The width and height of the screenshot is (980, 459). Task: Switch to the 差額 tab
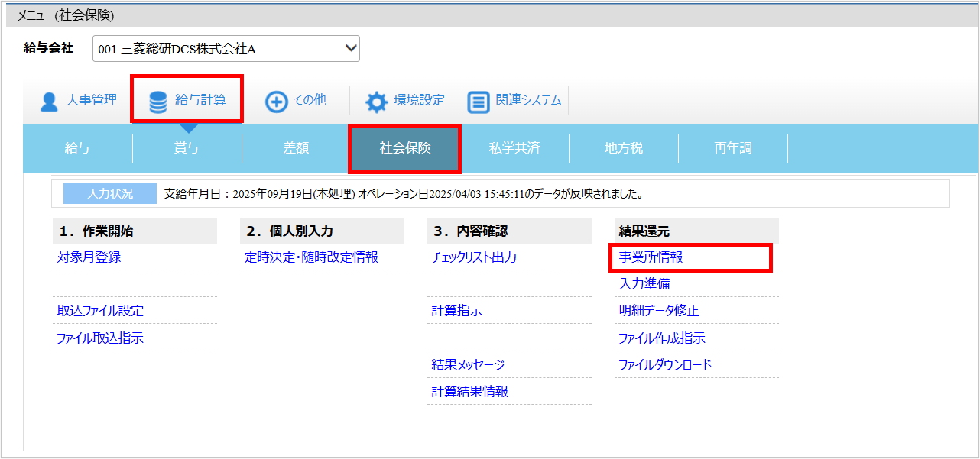click(297, 148)
